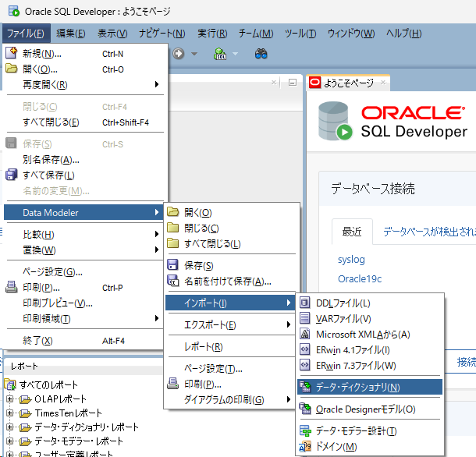The width and height of the screenshot is (476, 457).
Task: Click Data Modeler 閉じる(C) folder icon
Action: click(x=173, y=228)
